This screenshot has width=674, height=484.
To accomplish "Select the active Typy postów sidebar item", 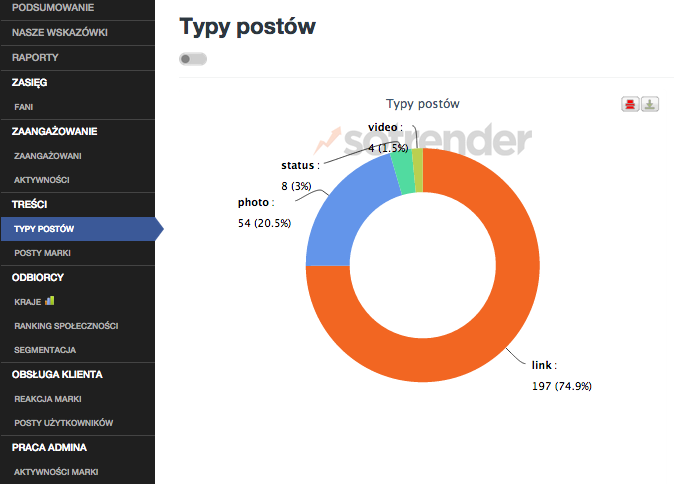I will point(44,229).
